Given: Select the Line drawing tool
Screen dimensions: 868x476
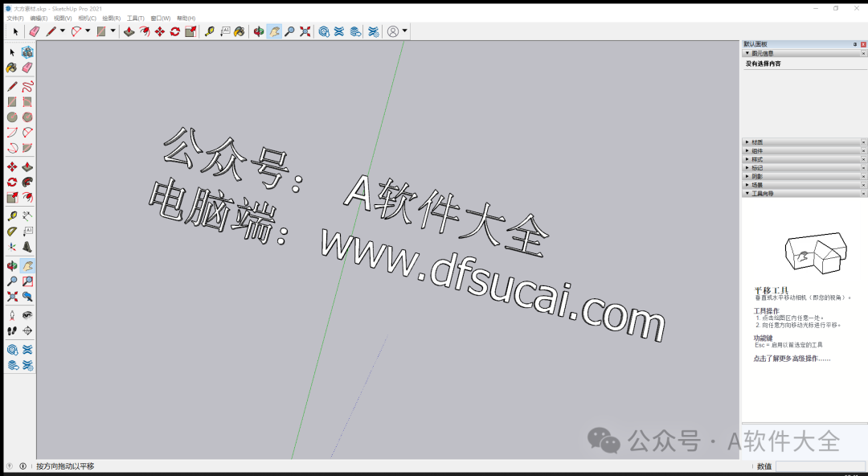Looking at the screenshot, I should pyautogui.click(x=51, y=31).
